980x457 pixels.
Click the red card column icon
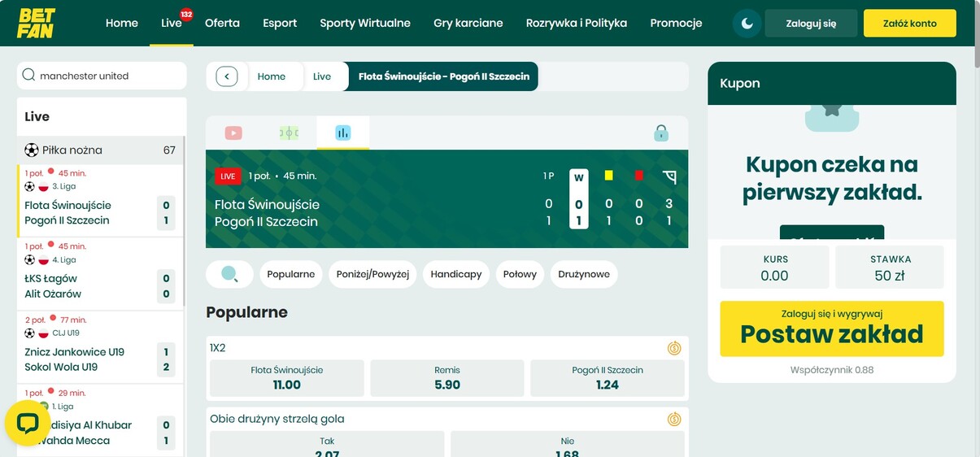[639, 176]
